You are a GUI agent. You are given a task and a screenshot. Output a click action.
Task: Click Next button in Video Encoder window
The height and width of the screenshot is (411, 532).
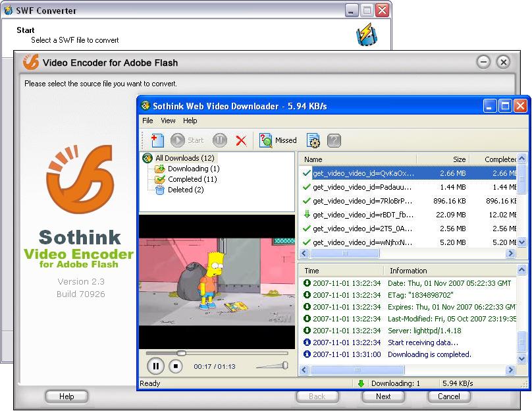pyautogui.click(x=383, y=397)
